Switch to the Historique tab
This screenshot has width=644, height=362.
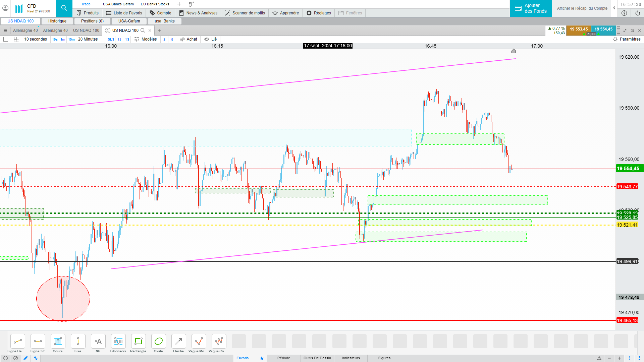[57, 21]
